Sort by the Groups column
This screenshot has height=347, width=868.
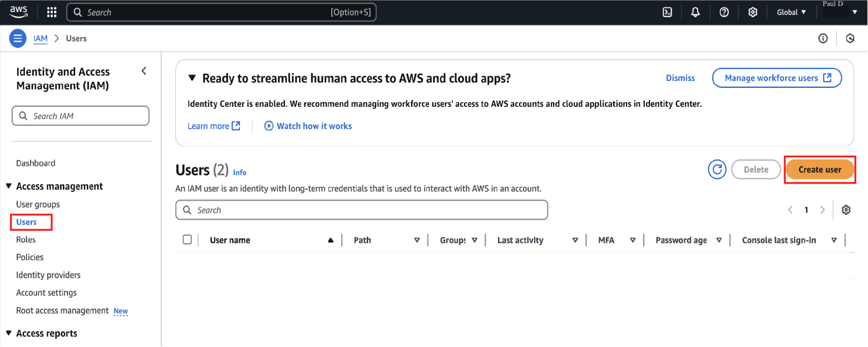pos(475,240)
